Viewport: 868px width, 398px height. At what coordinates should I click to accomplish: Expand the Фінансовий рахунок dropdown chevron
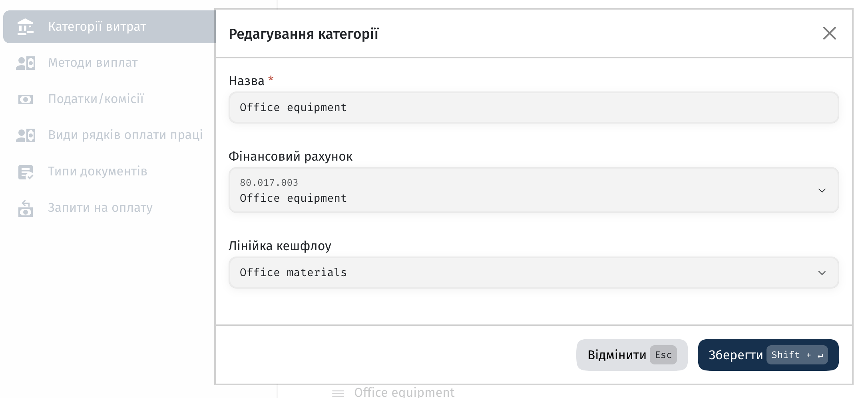click(822, 191)
